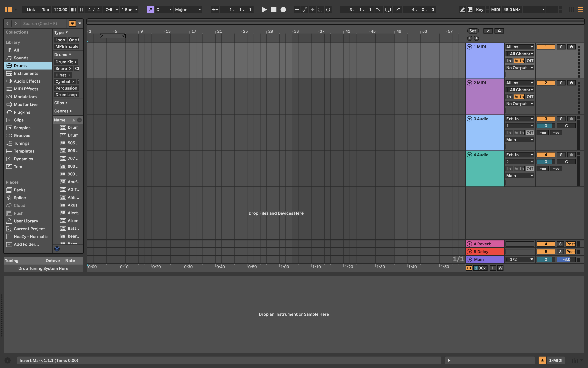Select Sounds in the Library
588x368 pixels.
28,58
